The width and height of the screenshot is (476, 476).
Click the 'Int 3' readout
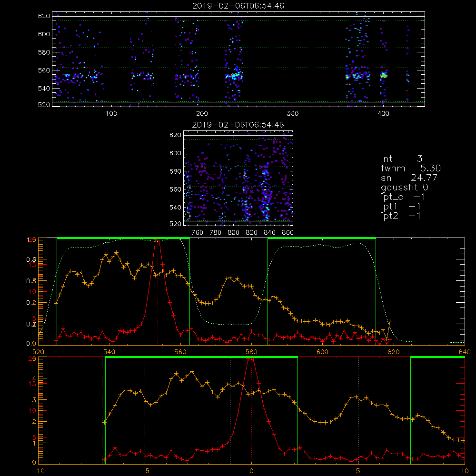[x=401, y=159]
